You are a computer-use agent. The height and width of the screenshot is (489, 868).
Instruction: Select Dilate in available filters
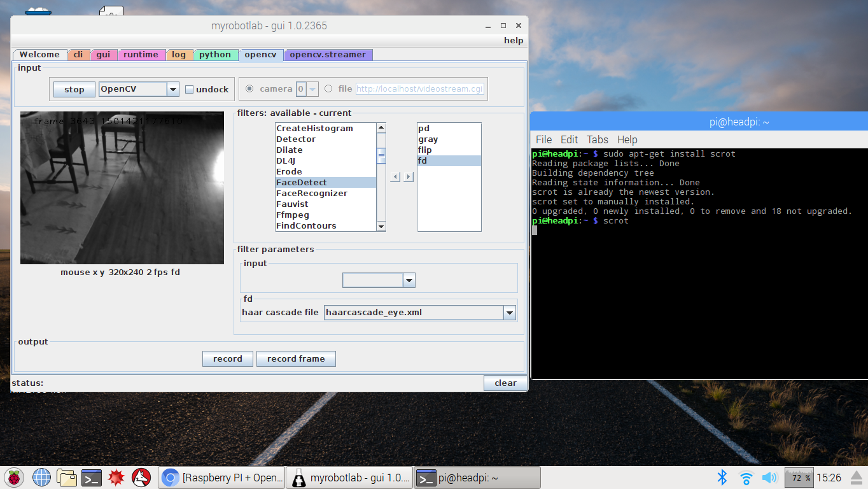coord(326,150)
